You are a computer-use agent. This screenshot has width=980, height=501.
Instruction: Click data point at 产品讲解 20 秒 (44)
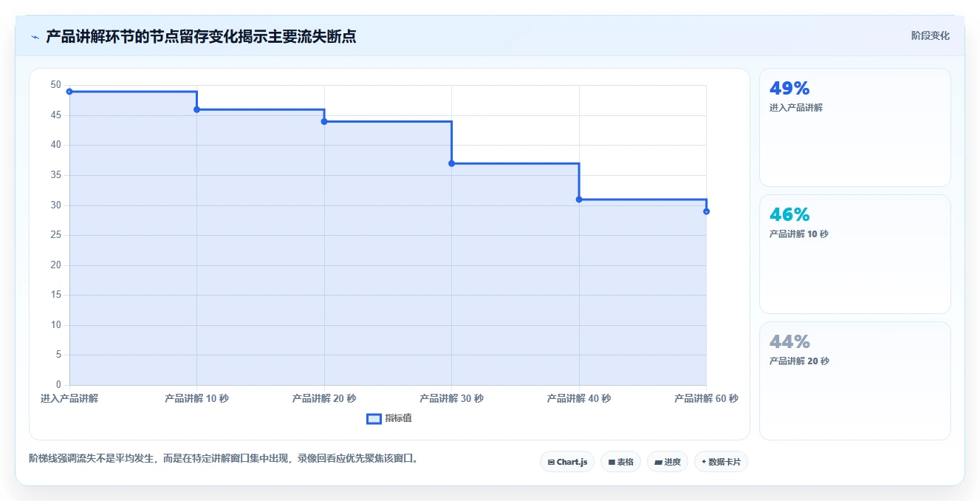324,121
